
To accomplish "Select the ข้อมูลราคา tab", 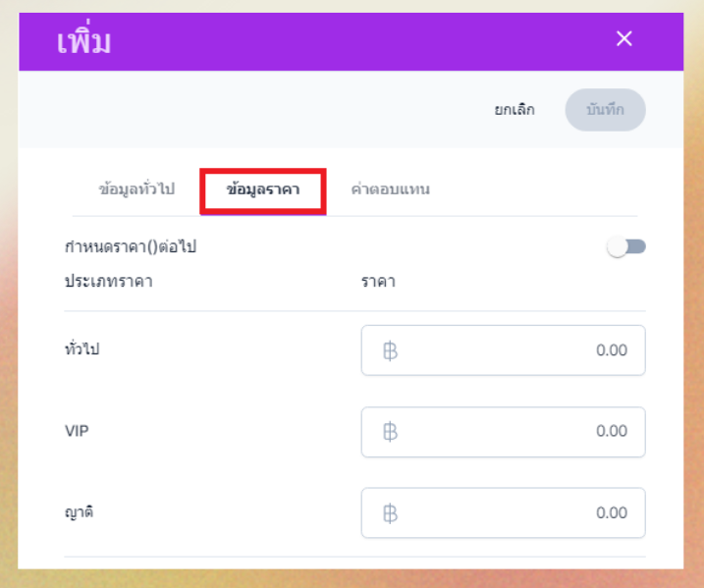I will (x=262, y=189).
